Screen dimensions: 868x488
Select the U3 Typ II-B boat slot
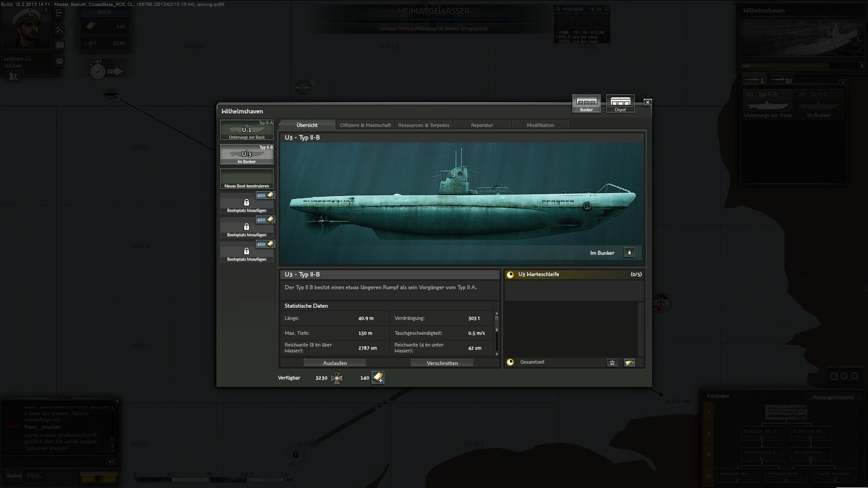click(247, 154)
